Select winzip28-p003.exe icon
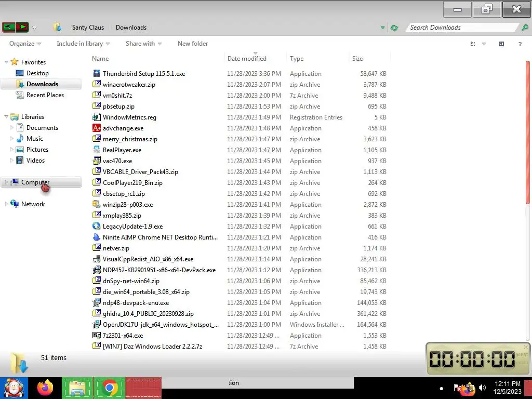Image resolution: width=532 pixels, height=399 pixels. point(97,204)
